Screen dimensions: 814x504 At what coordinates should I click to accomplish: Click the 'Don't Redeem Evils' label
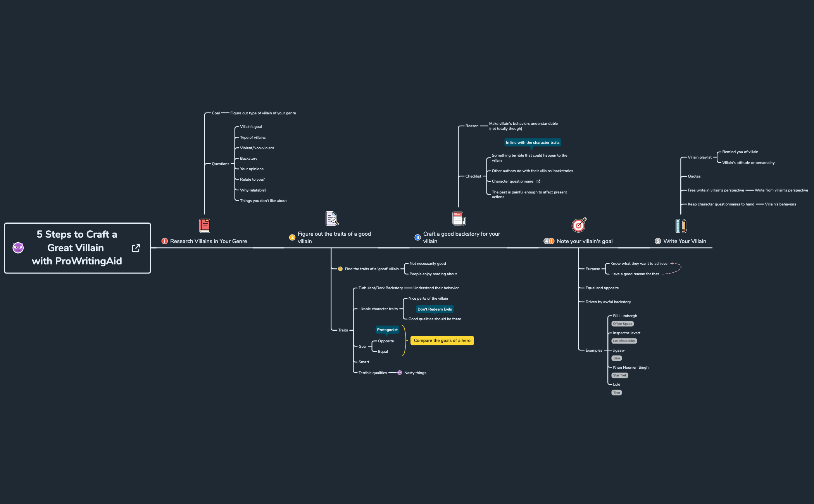[x=435, y=309]
